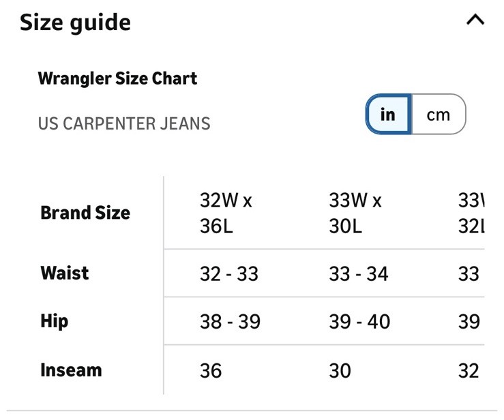The width and height of the screenshot is (504, 420).
Task: Select the Hip row header
Action: (x=55, y=321)
